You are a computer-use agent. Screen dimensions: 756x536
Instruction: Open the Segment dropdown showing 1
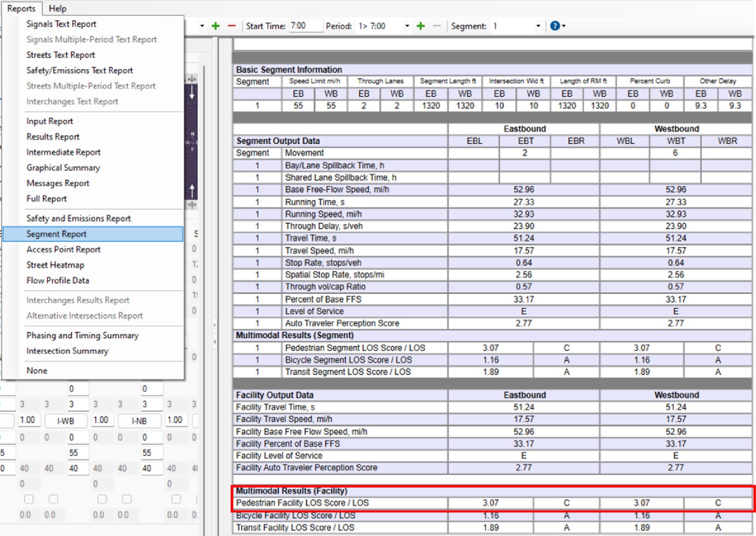click(x=516, y=26)
